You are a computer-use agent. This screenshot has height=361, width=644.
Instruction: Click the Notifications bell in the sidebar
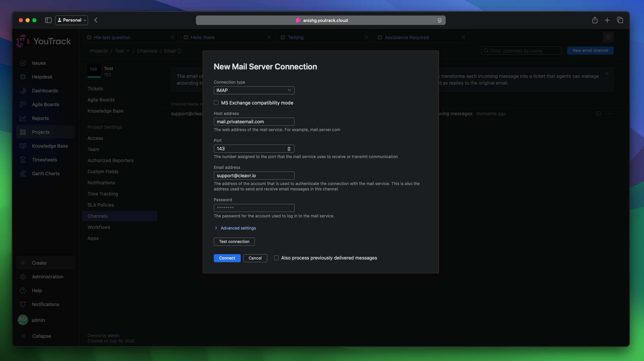(23, 304)
